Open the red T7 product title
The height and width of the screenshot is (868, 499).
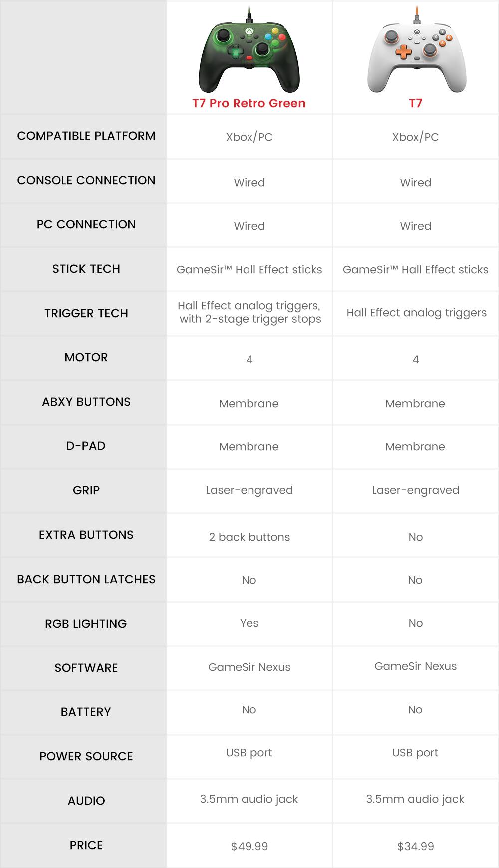tap(415, 103)
